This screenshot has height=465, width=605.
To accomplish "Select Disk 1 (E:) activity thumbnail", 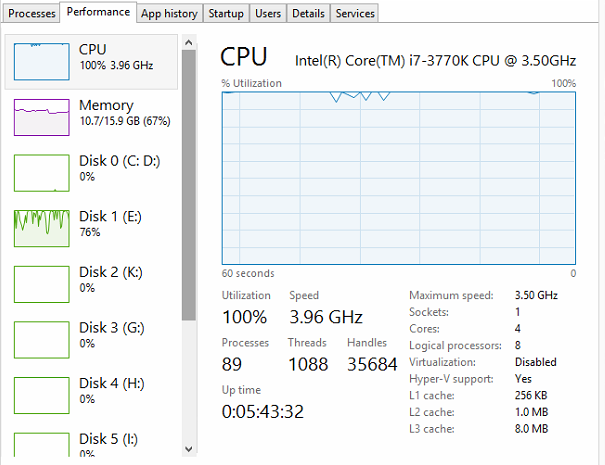I will pos(41,228).
